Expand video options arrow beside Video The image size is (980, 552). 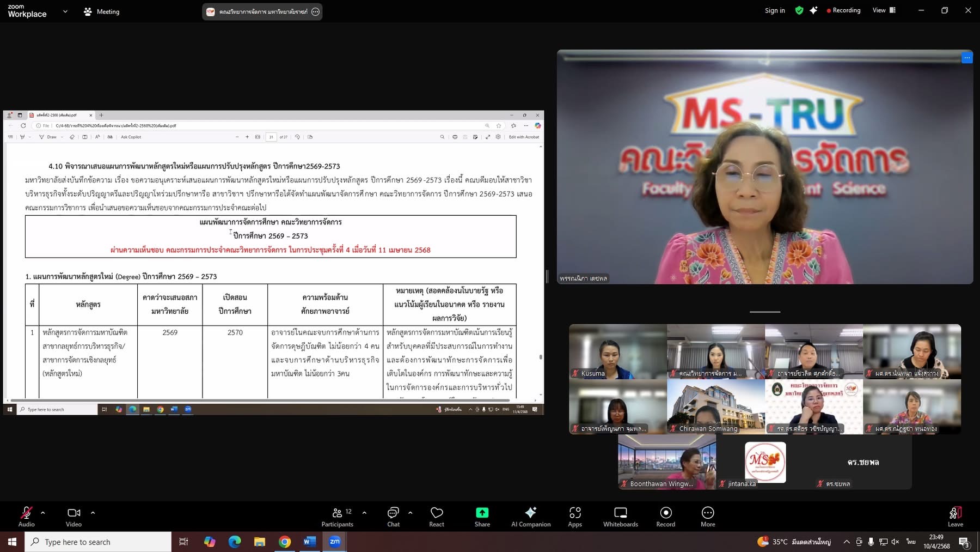click(93, 513)
